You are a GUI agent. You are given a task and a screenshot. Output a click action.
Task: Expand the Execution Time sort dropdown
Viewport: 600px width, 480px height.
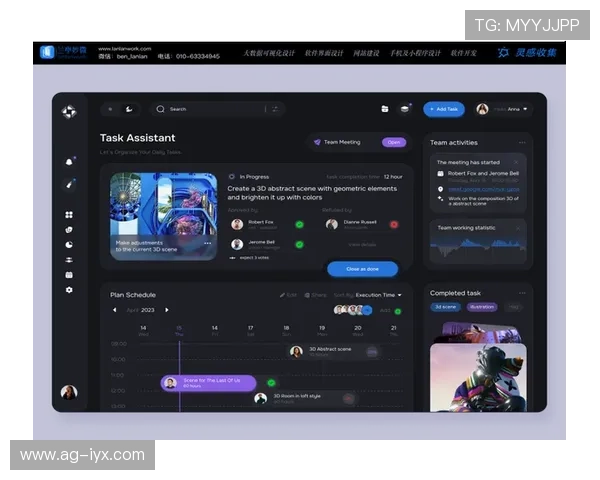point(379,295)
